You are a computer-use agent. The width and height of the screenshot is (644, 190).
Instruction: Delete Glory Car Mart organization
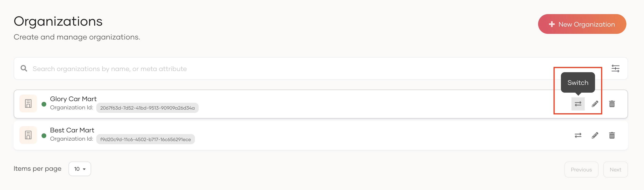tap(612, 104)
